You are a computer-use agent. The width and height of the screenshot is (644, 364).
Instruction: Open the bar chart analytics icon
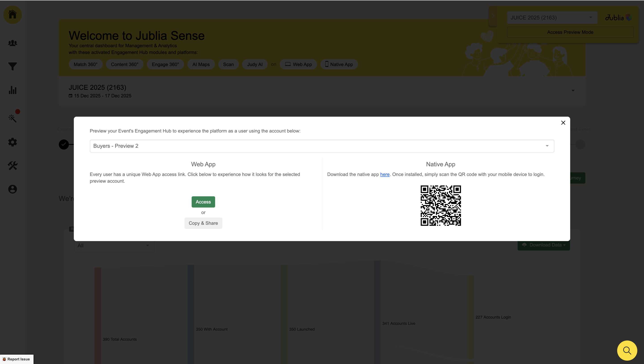(13, 90)
